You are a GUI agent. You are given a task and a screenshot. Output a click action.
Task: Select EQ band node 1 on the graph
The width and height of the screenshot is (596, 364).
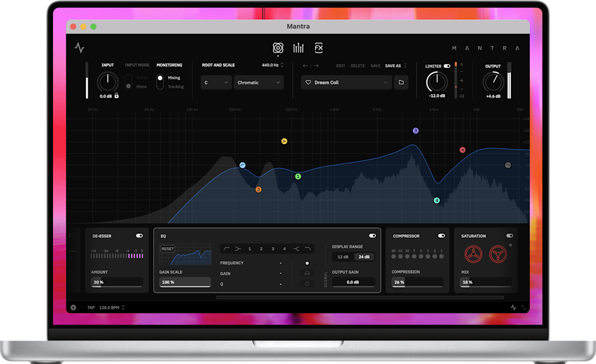tap(298, 177)
